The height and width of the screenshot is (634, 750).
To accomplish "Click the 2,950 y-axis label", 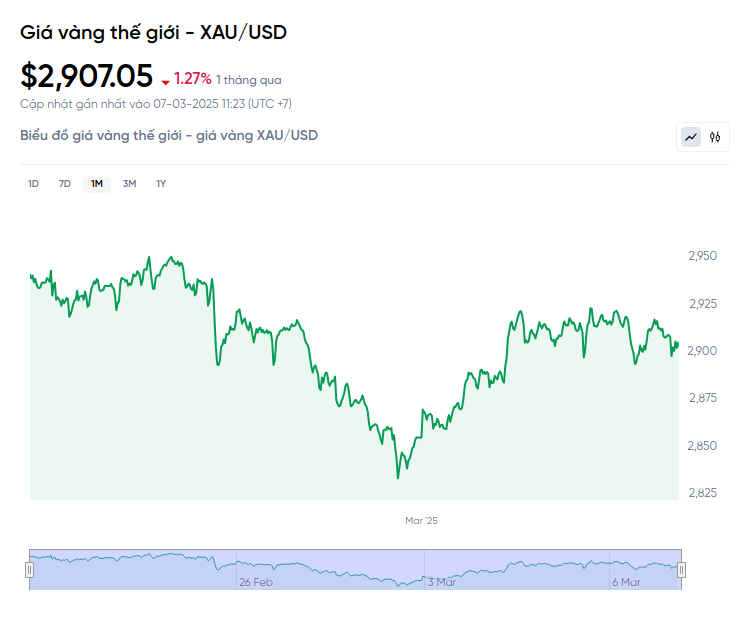I will [x=702, y=256].
